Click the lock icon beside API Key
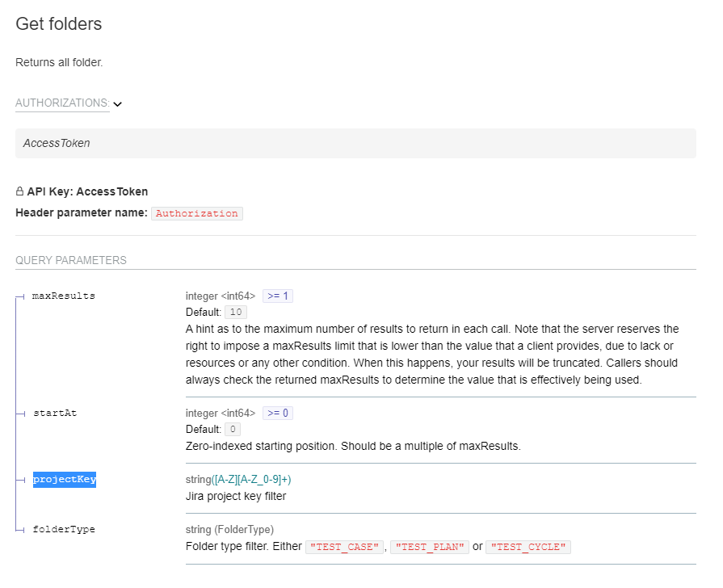The width and height of the screenshot is (723, 588). pos(20,192)
